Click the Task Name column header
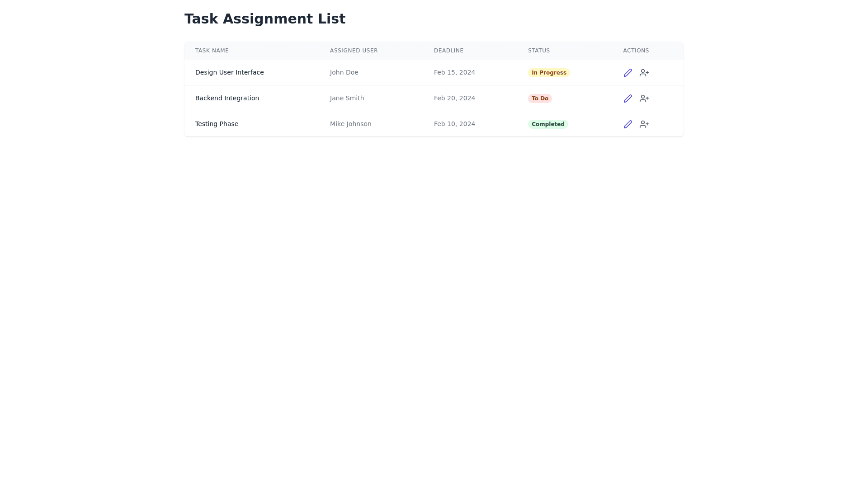The image size is (868, 488). 212,51
